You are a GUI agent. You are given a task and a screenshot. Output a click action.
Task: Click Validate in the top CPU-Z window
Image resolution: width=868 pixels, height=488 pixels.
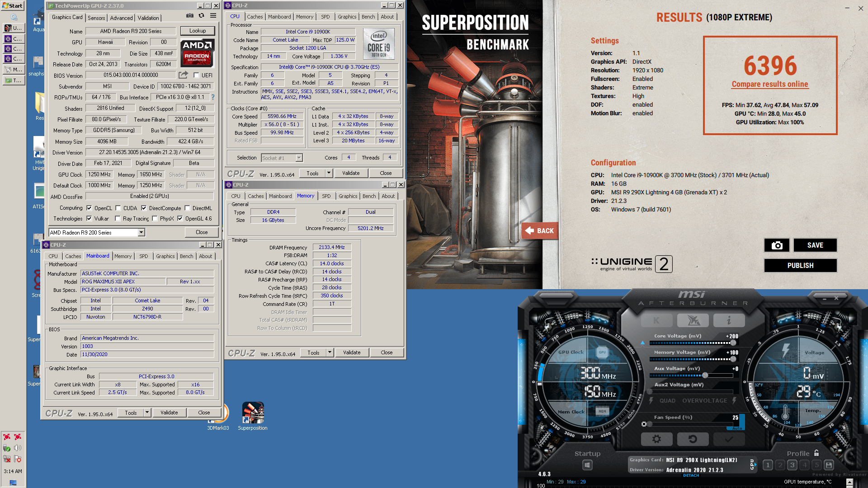pos(351,173)
